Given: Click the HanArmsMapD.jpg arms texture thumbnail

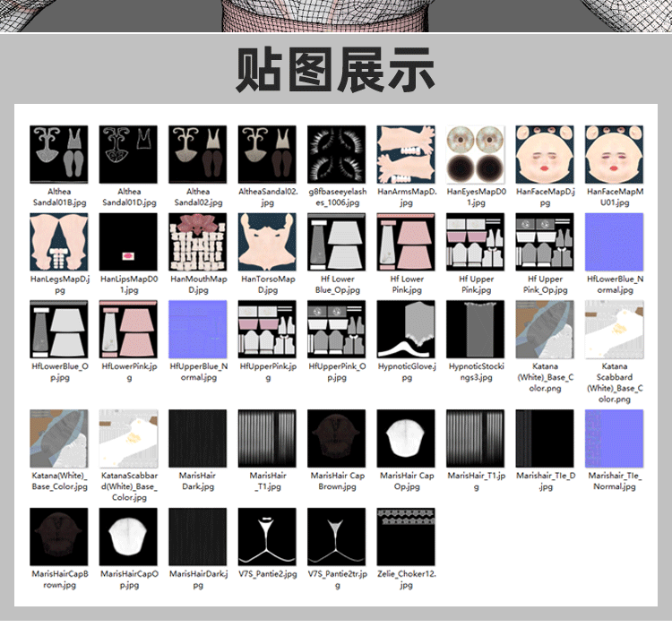Looking at the screenshot, I should (x=406, y=154).
